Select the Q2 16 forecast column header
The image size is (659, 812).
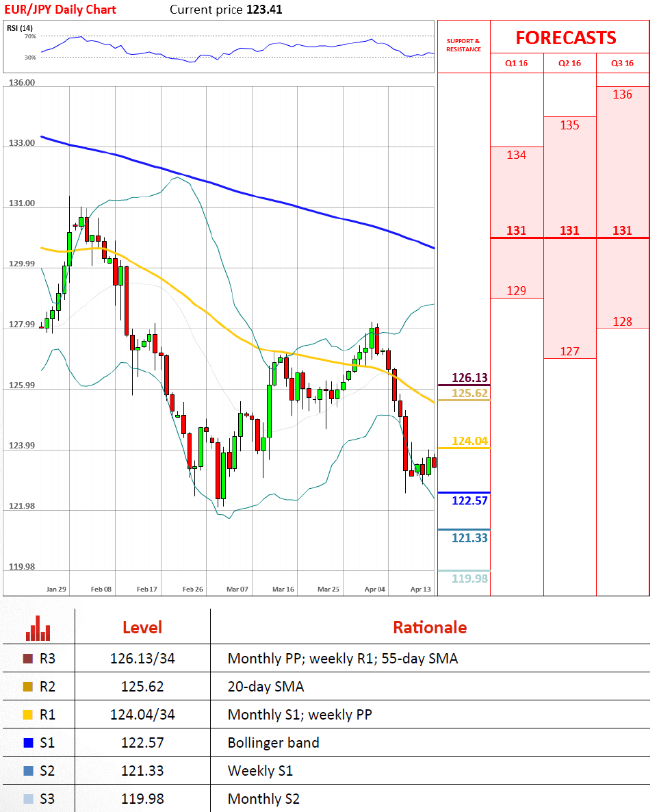(569, 63)
